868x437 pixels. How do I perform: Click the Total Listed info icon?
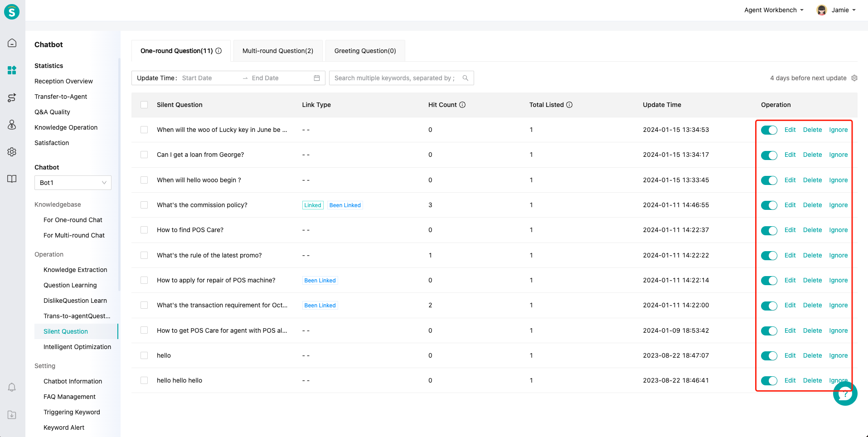(x=569, y=105)
